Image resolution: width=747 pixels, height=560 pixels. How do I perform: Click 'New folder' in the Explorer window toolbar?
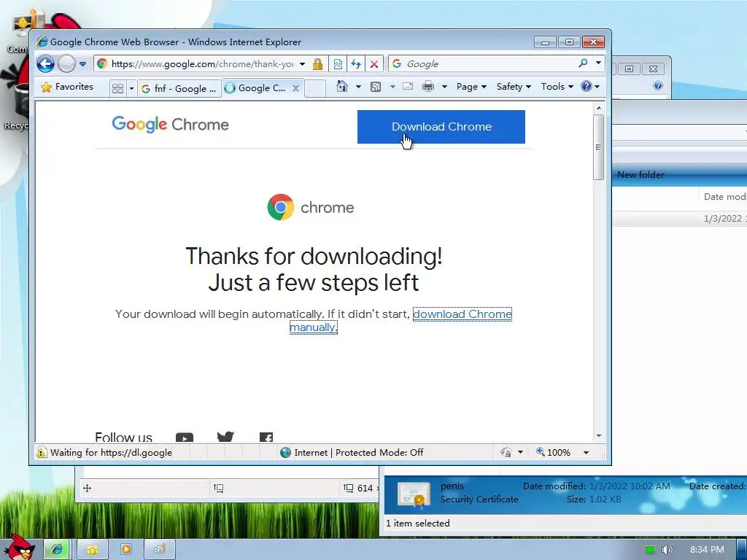click(640, 175)
